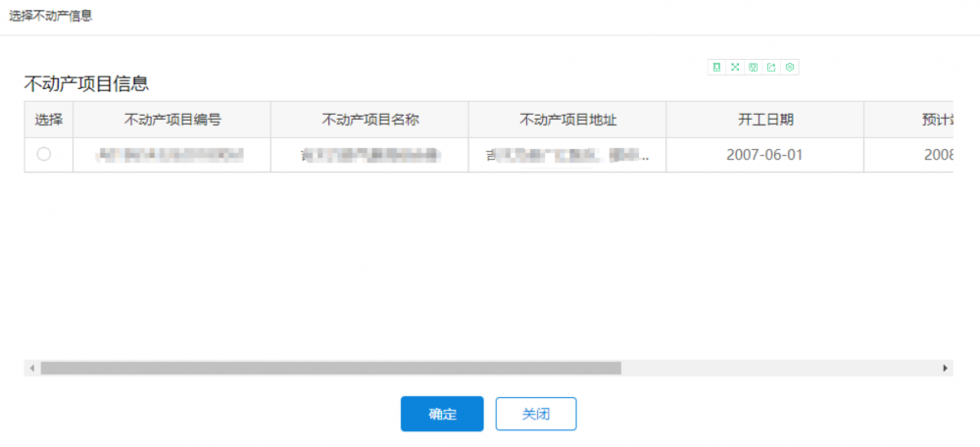Click the blurred project address cell
This screenshot has height=447, width=980.
(x=567, y=155)
